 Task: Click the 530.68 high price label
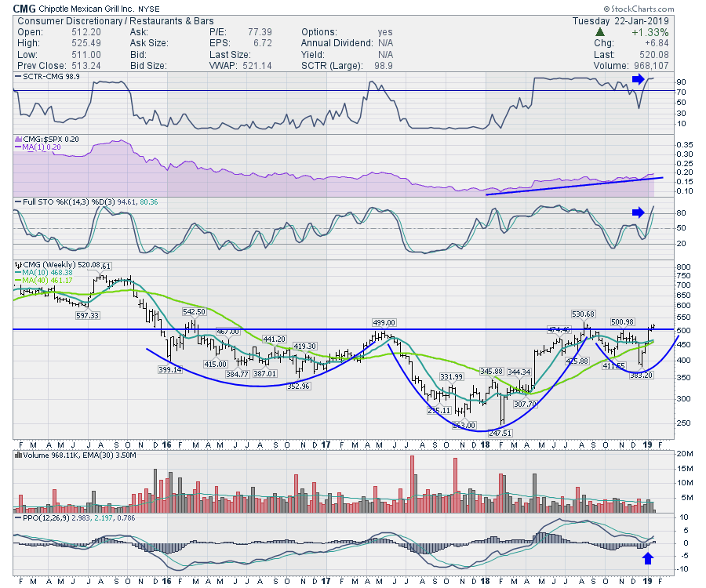pos(583,314)
